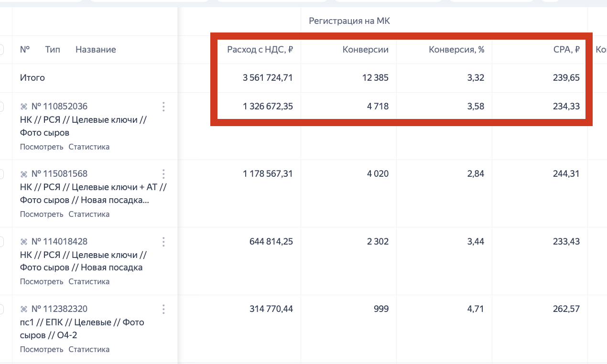Click the Конверсия, % column header
The image size is (607, 364).
coord(456,50)
